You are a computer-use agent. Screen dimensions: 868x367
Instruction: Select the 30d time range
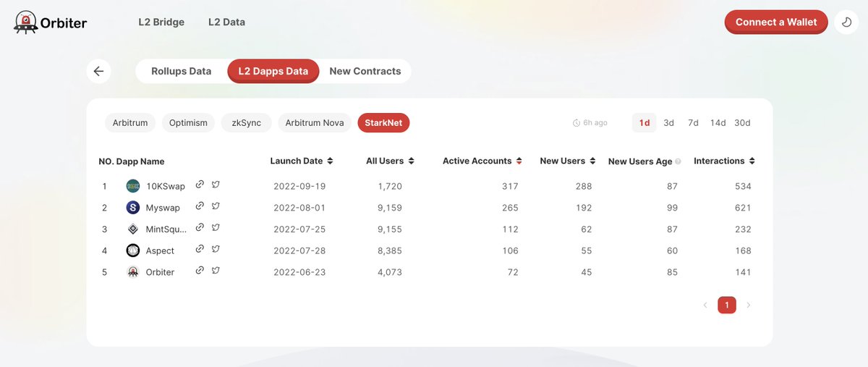pos(742,123)
